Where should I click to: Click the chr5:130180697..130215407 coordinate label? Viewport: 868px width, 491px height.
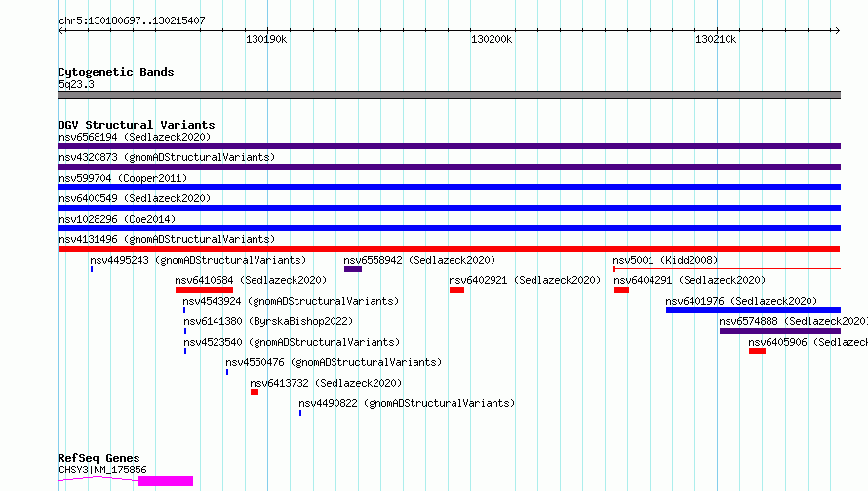132,20
